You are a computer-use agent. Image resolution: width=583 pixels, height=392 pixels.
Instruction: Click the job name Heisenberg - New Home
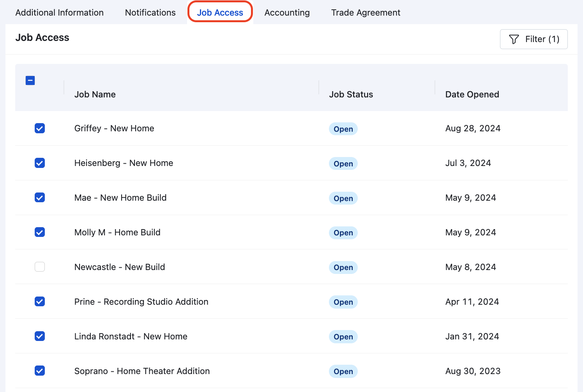pyautogui.click(x=124, y=163)
